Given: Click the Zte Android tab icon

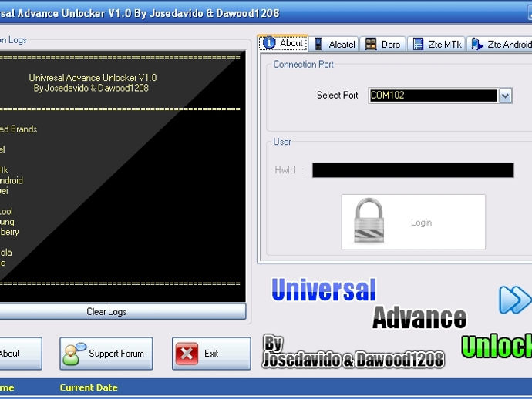Looking at the screenshot, I should (x=477, y=45).
